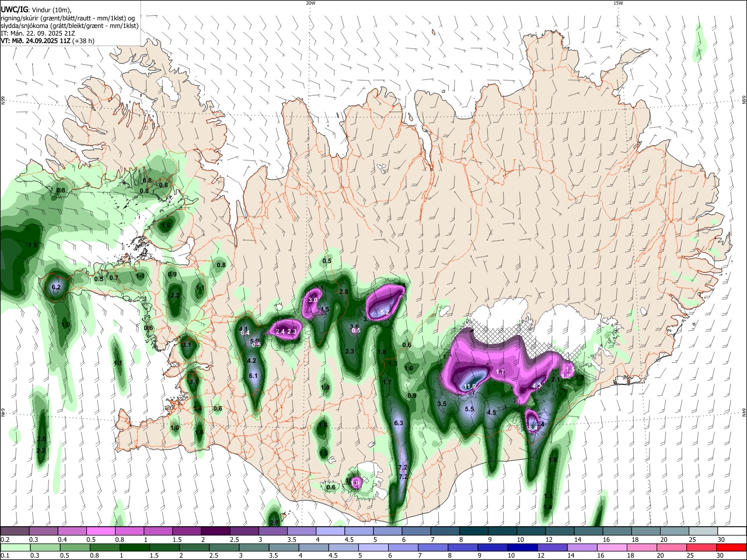Pick the palest green first rain legend swatch

15,547
